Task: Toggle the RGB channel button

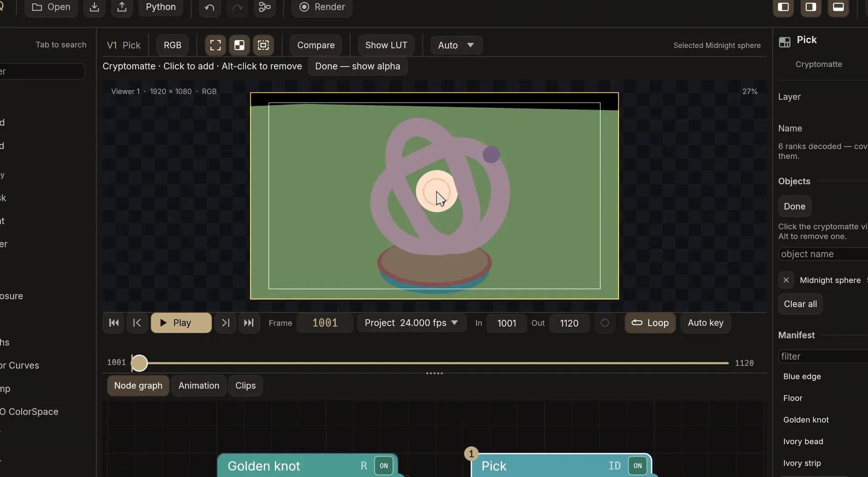Action: [172, 45]
